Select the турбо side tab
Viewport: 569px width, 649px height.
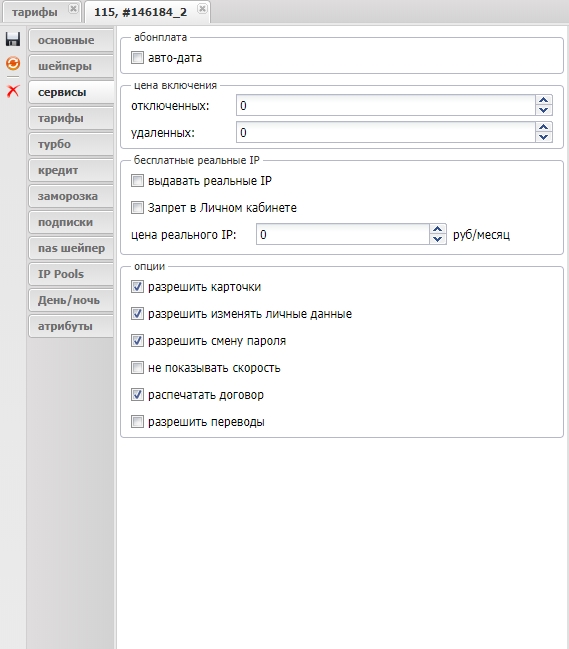point(71,144)
